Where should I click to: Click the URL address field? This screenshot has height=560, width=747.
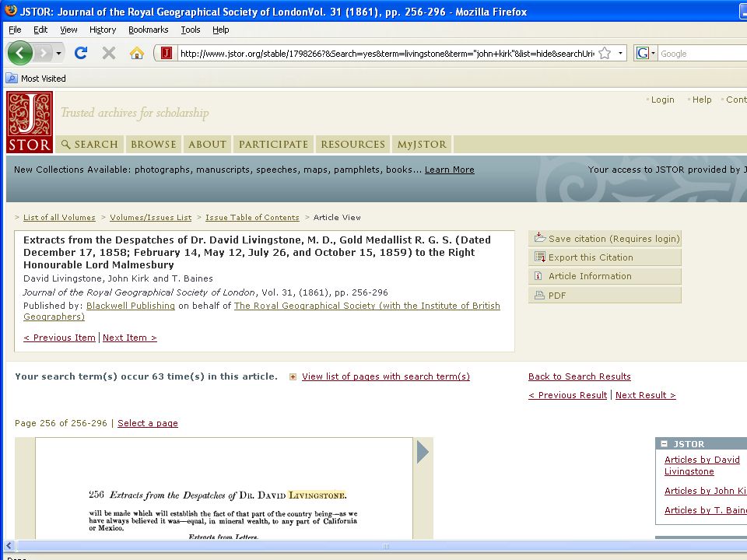click(388, 54)
